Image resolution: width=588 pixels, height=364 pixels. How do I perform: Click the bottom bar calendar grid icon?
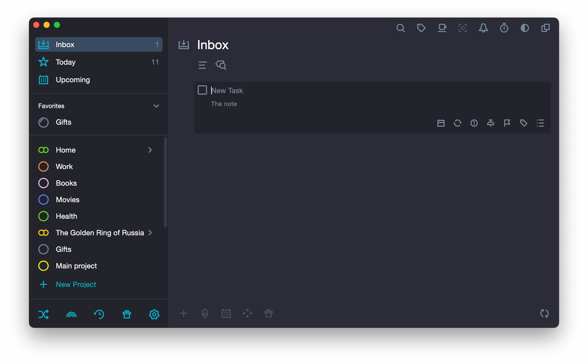[226, 314]
